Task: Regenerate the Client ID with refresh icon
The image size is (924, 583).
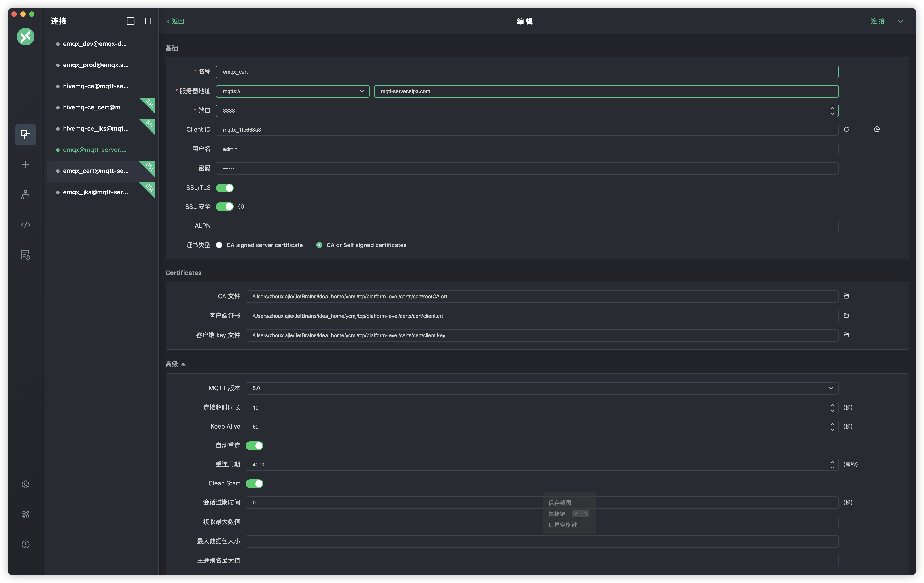Action: click(x=846, y=130)
